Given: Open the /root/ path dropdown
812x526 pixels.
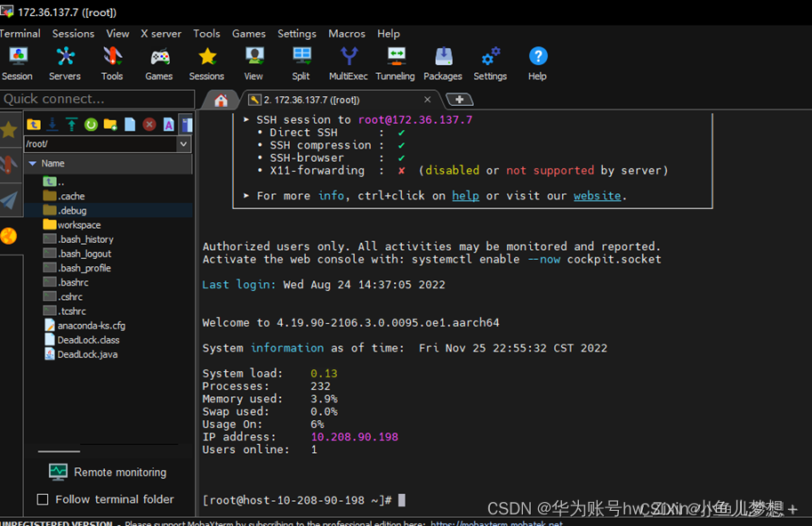Looking at the screenshot, I should pos(183,142).
